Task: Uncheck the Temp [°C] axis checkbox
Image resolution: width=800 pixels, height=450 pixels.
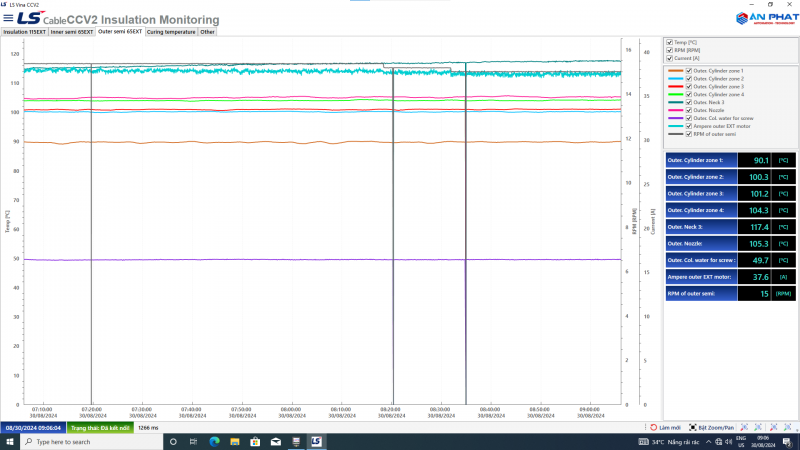Action: (669, 42)
